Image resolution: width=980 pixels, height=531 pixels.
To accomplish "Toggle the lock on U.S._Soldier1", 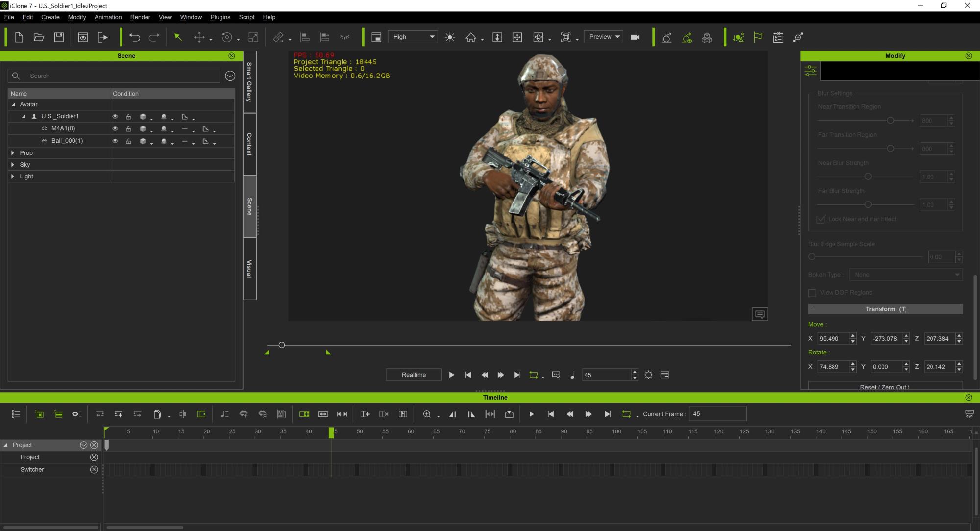I will point(128,117).
